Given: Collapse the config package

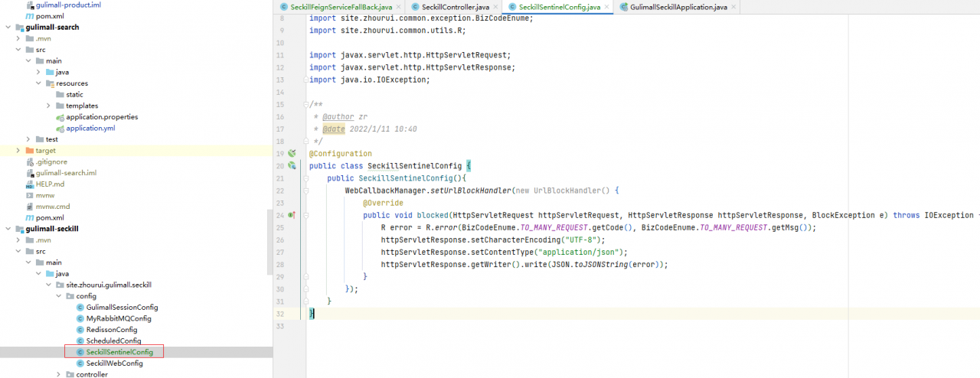Looking at the screenshot, I should tap(58, 296).
